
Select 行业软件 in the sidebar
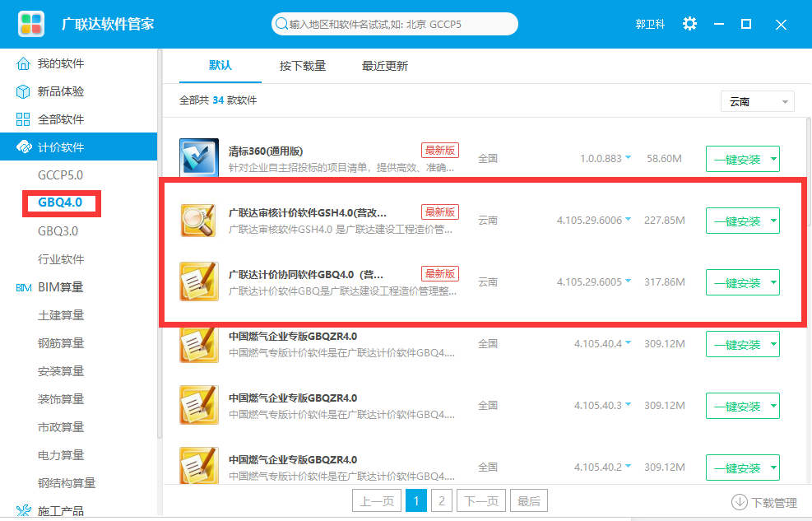61,259
